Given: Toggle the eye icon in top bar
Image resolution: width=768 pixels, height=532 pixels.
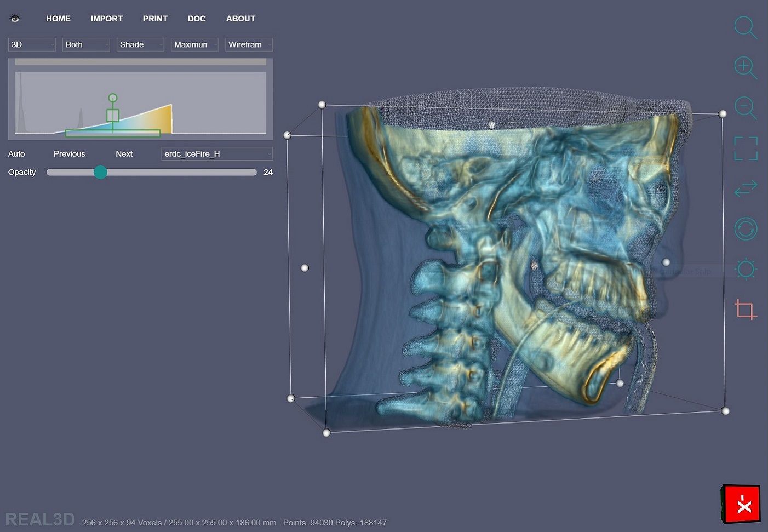Looking at the screenshot, I should tap(15, 19).
